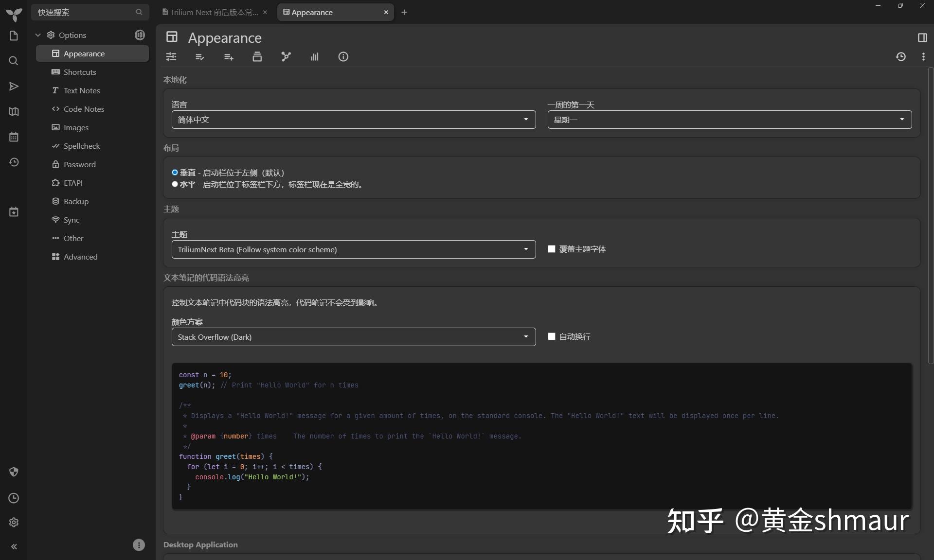This screenshot has width=934, height=560.
Task: Close the Trilium Next 前后版本 tab
Action: point(265,12)
